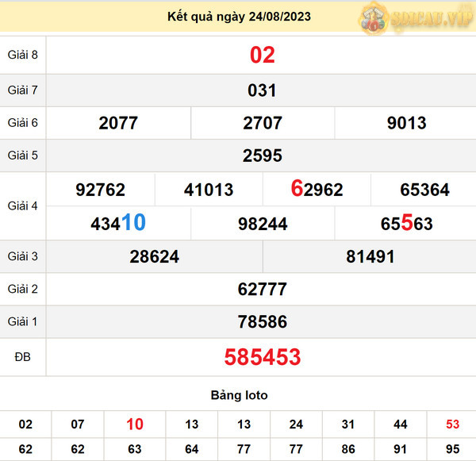Click the Giải 3 number 28624
The image size is (476, 461).
point(154,257)
